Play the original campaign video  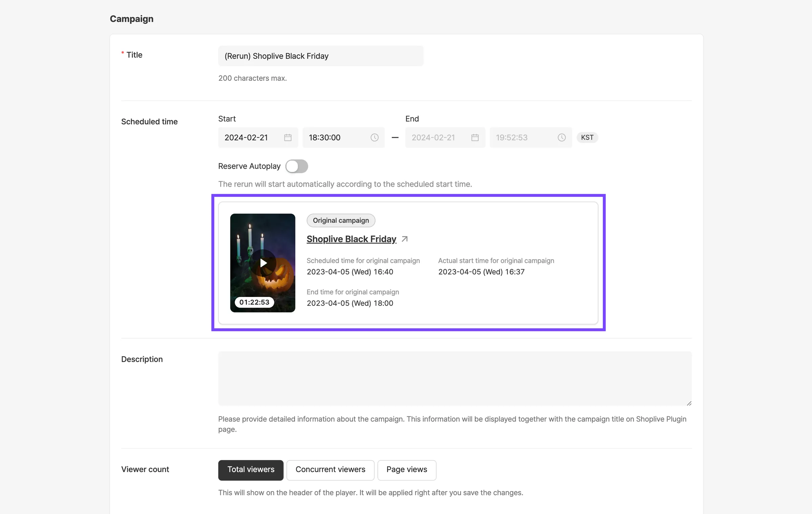coord(263,263)
